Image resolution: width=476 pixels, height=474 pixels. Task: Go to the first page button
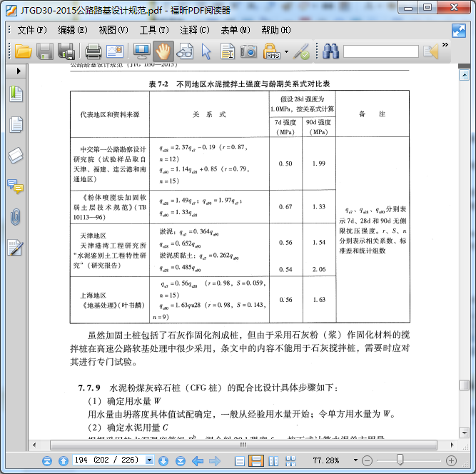[x=47, y=461]
